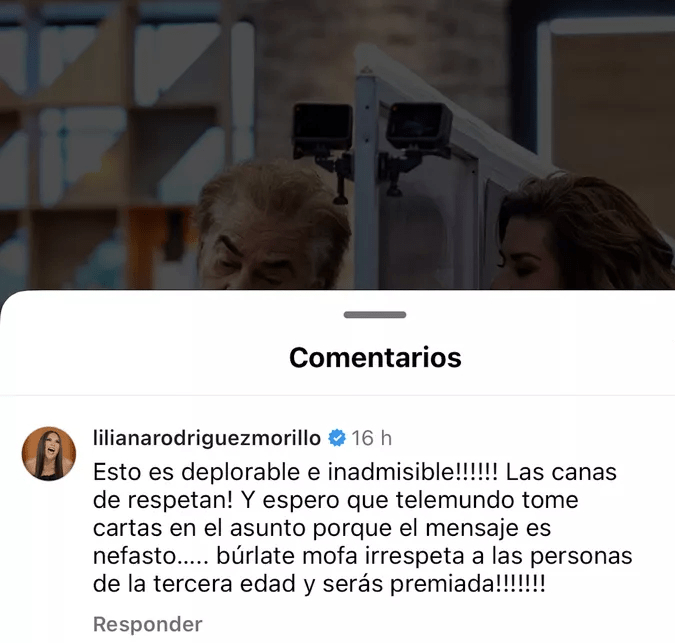Click the comment line starting "nefasto....."

362,556
